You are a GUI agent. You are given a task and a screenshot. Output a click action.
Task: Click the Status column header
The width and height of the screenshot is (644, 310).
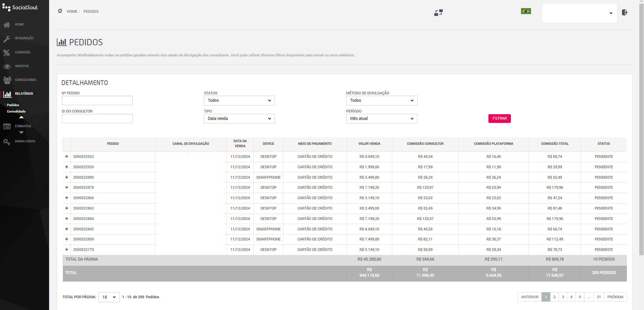coord(604,144)
